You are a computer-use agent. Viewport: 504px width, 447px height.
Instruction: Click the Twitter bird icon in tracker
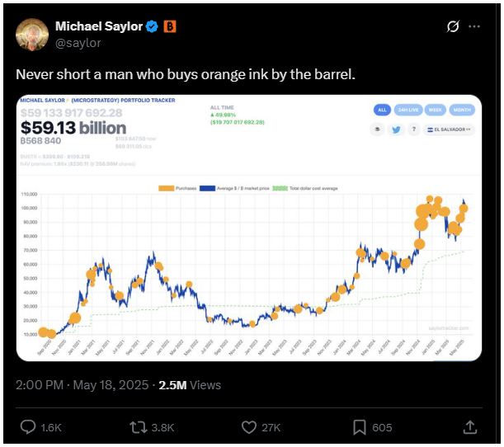tap(396, 129)
